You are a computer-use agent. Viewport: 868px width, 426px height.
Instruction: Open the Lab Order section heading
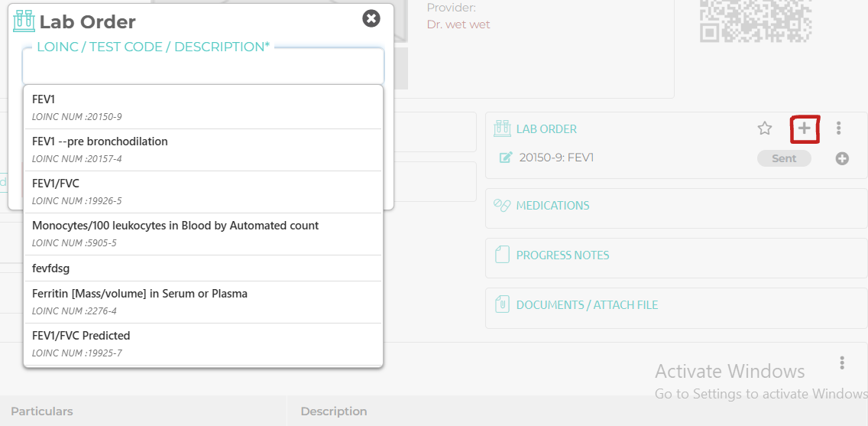pyautogui.click(x=546, y=129)
